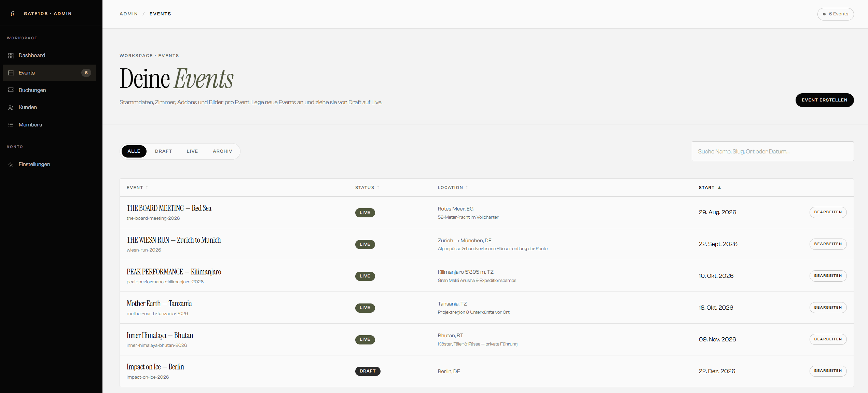Show all events with Alle filter
Screen dimensions: 868x393
pos(134,151)
